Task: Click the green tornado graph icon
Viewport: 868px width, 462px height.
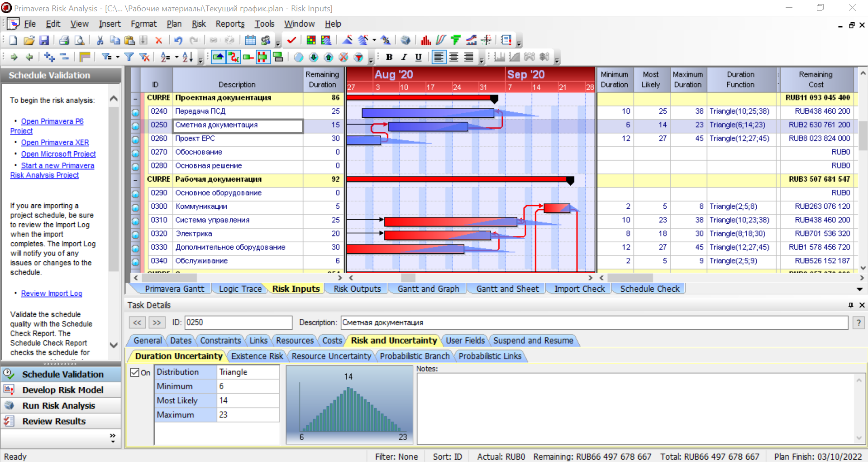Action: point(456,40)
